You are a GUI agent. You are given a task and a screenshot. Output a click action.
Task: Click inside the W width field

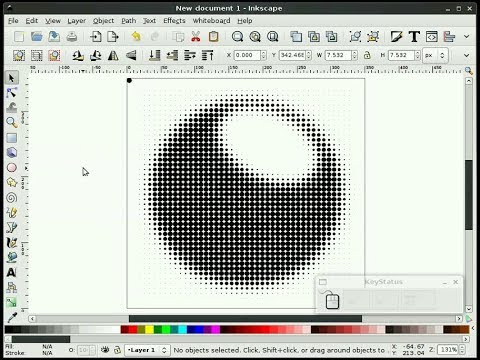[x=338, y=55]
